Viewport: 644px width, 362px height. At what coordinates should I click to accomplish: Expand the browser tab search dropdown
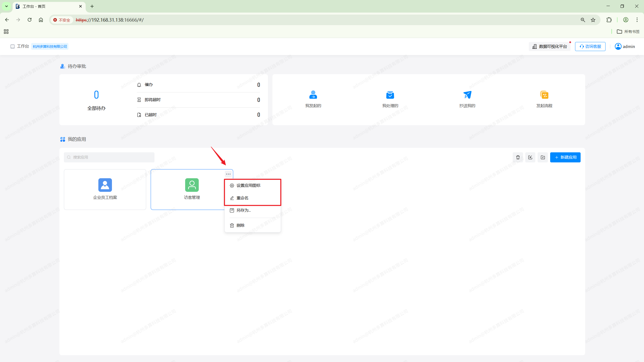pyautogui.click(x=7, y=6)
